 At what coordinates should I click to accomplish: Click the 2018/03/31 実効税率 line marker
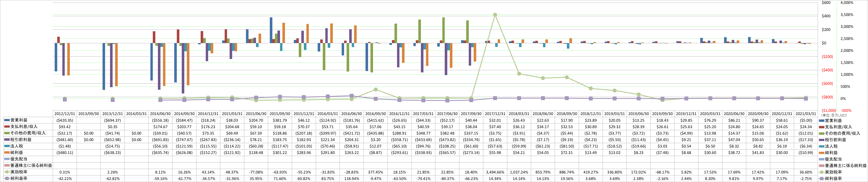[x=519, y=74]
